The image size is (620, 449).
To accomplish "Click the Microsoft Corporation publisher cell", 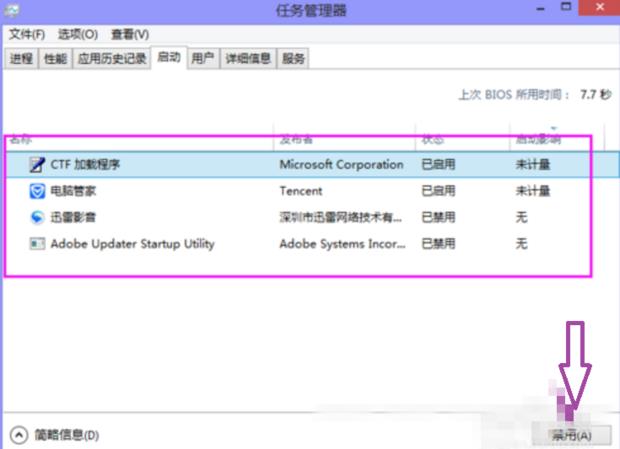I will tap(342, 164).
